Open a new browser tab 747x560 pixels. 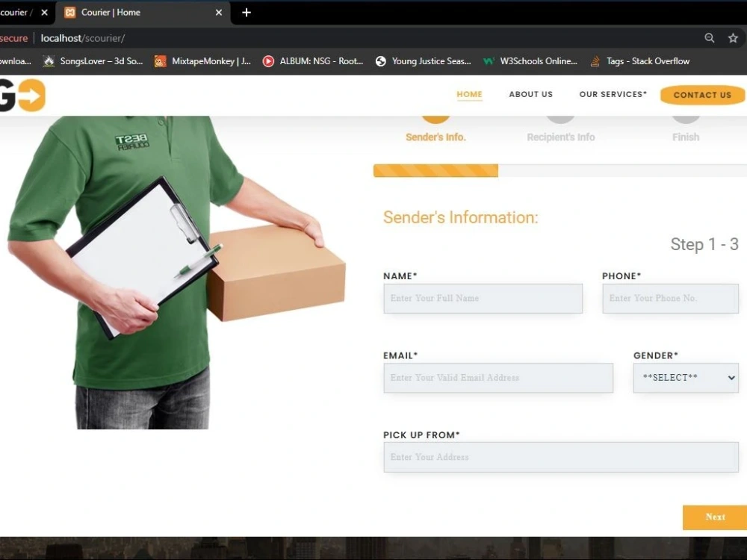[x=247, y=13]
